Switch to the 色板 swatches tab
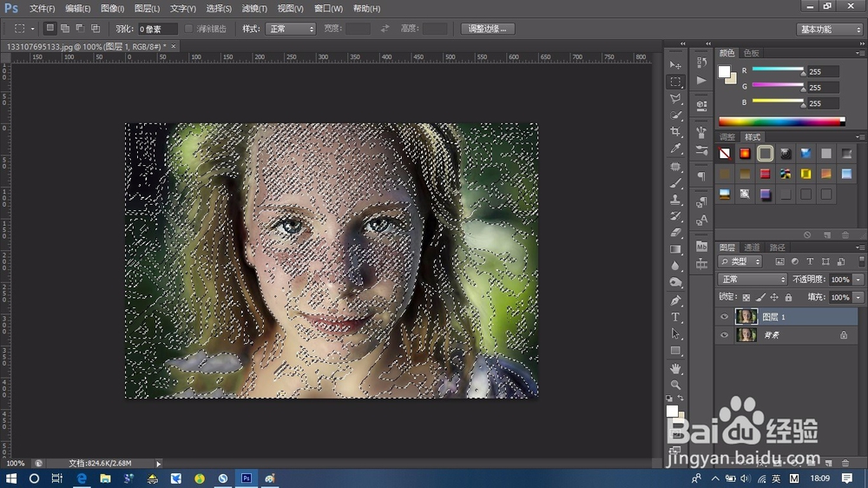Viewport: 868px width, 488px height. 751,53
